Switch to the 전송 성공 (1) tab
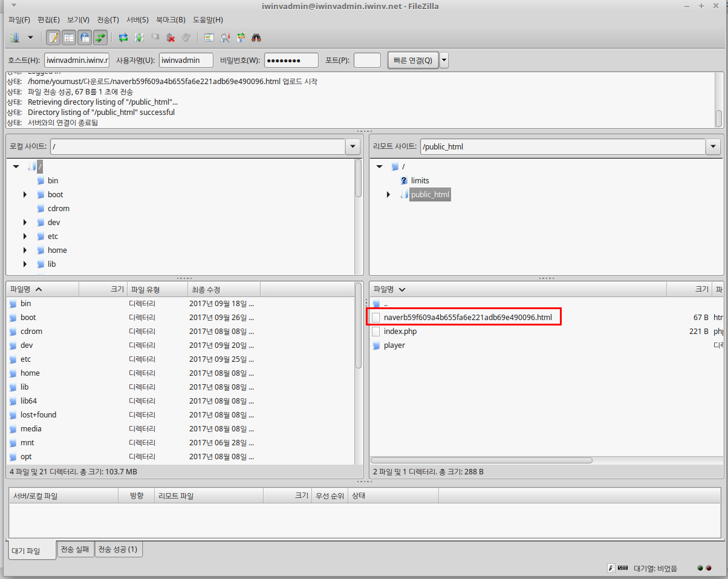The width and height of the screenshot is (728, 579). tap(118, 549)
